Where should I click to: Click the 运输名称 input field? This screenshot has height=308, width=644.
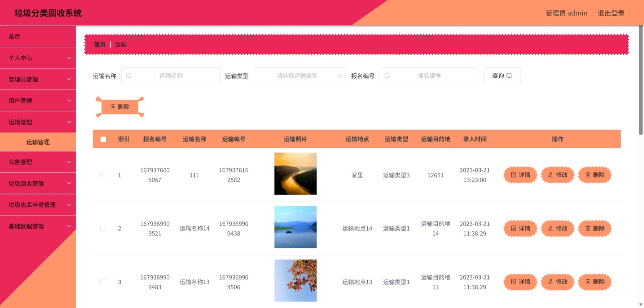[171, 76]
